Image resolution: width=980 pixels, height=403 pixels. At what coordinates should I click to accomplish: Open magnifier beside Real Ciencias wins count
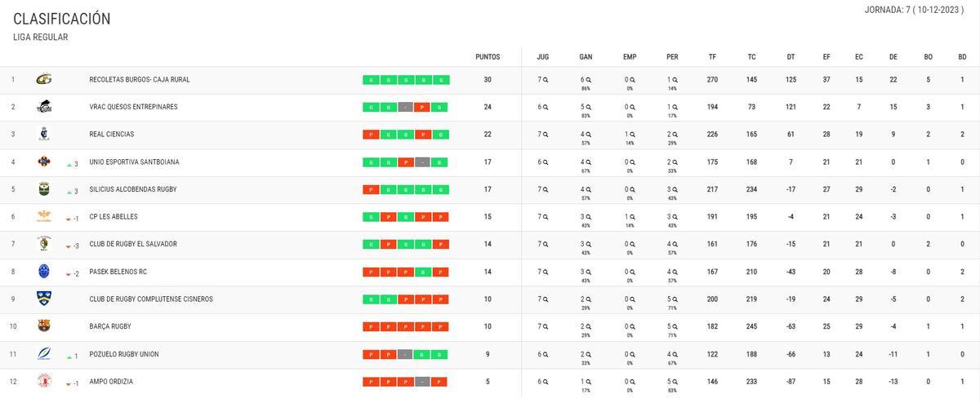[x=588, y=135]
